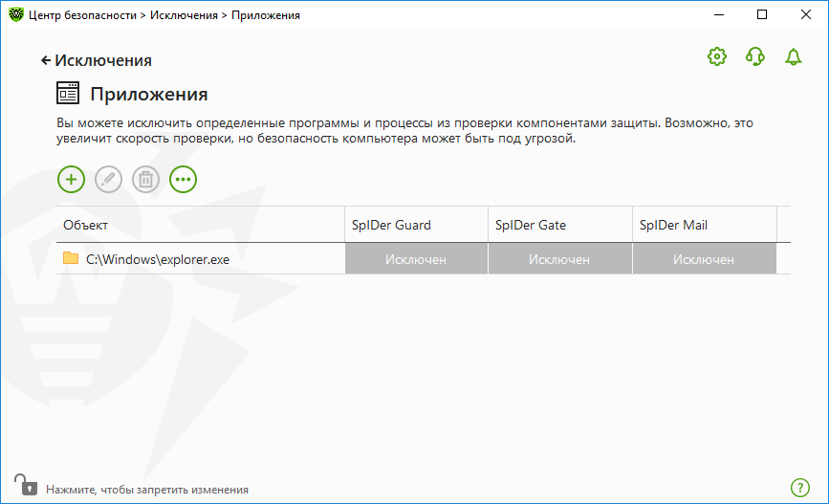Maximize the Dr.Web window
829x504 pixels.
762,14
